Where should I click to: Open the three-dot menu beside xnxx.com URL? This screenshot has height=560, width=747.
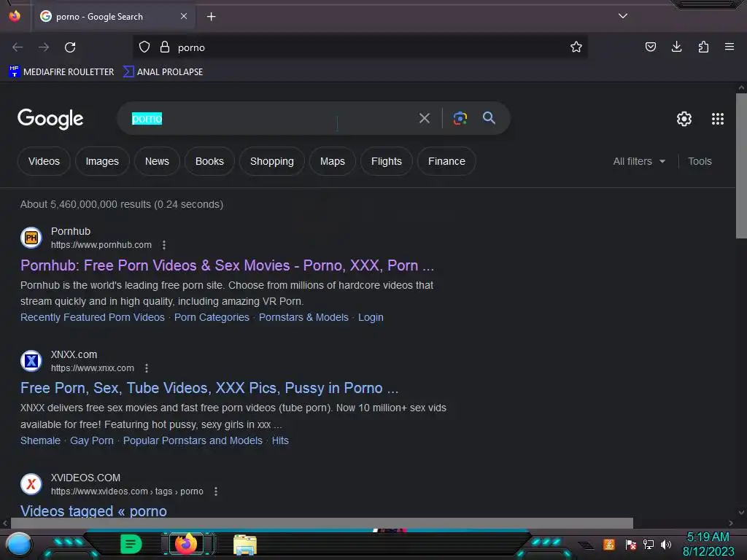[x=146, y=368]
